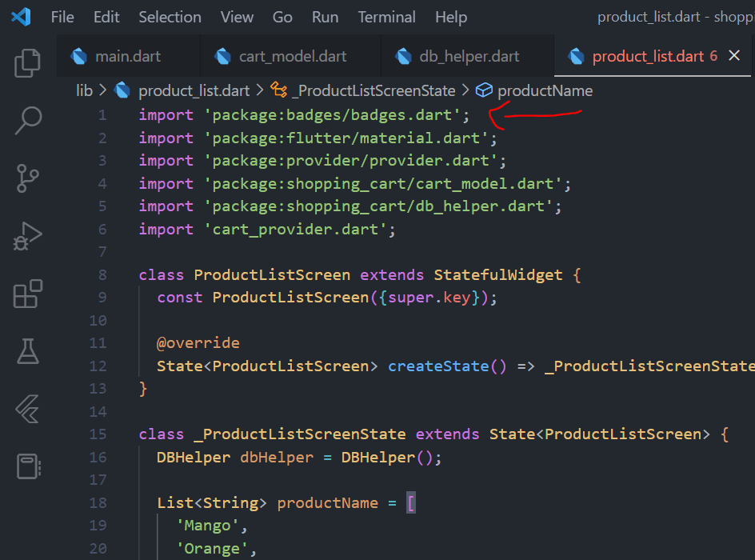Switch to the main.dart tab
Screen dimensions: 755x560
[x=129, y=56]
